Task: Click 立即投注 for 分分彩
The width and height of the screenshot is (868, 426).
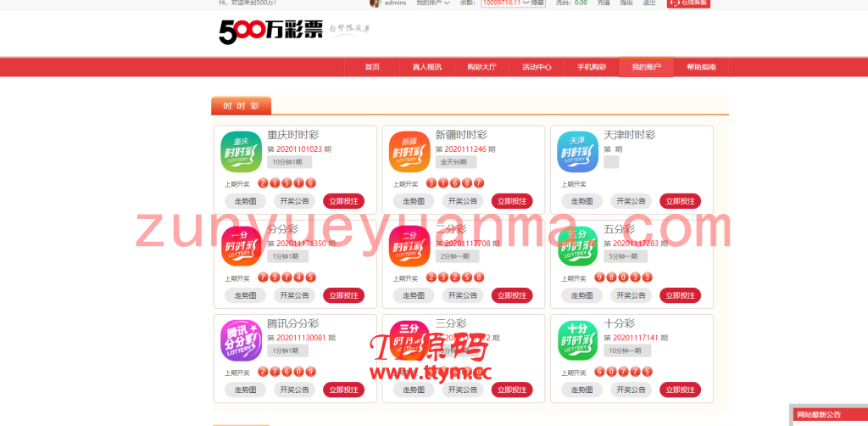Action: click(344, 295)
